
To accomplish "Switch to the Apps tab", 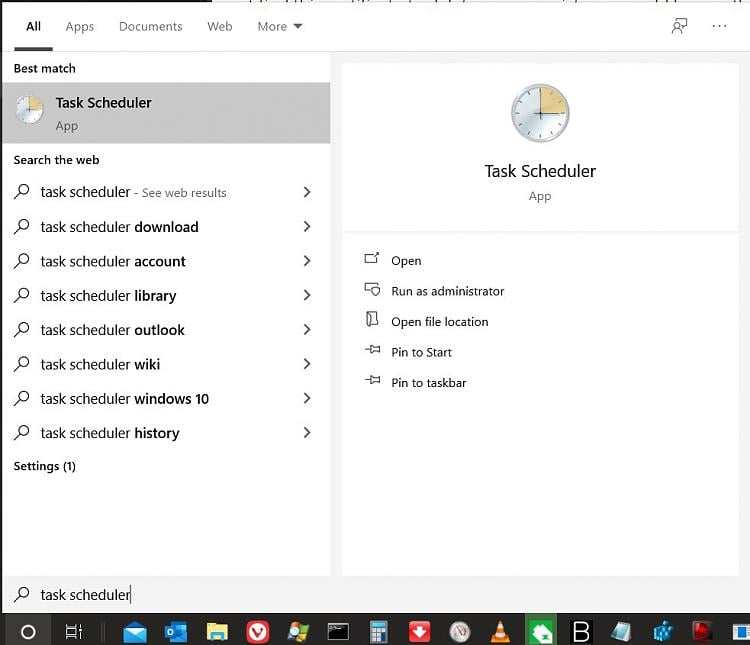I will [x=80, y=27].
